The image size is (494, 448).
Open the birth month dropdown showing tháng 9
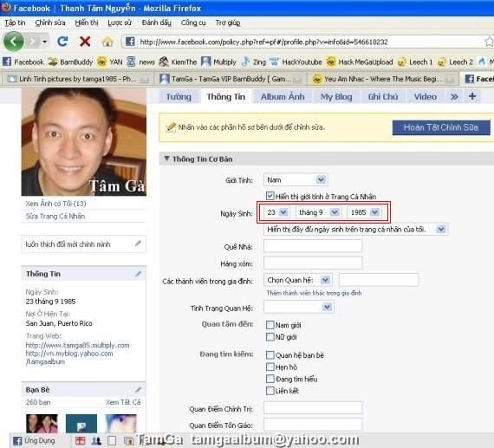click(x=319, y=212)
